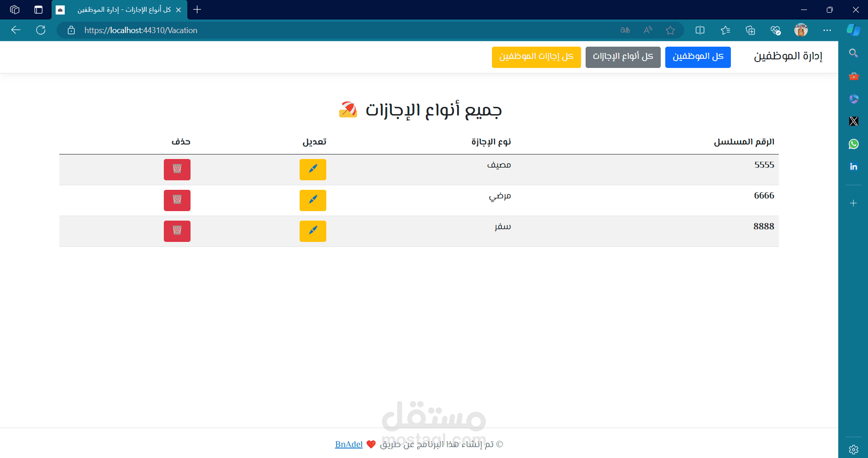This screenshot has width=868, height=458.
Task: Open the Edge sidebar tools briefcase
Action: coord(854,76)
